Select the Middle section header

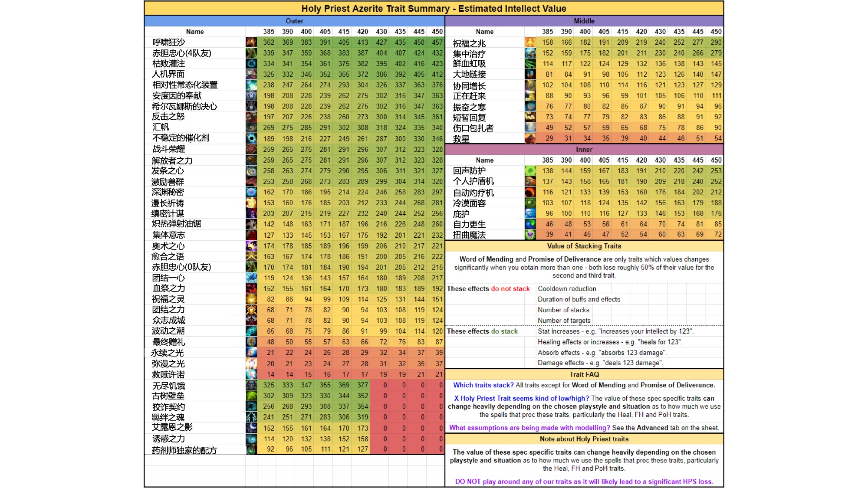point(584,21)
